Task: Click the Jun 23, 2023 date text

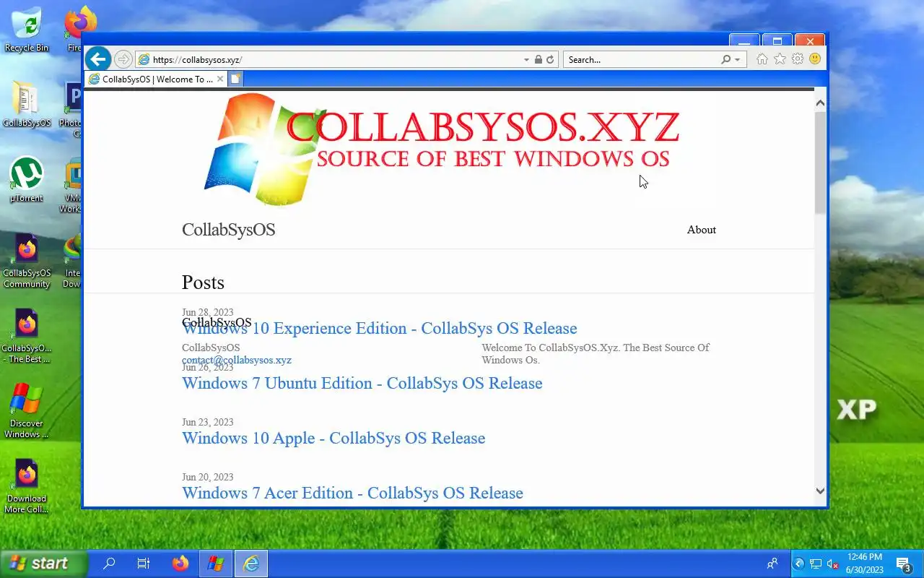Action: tap(207, 422)
